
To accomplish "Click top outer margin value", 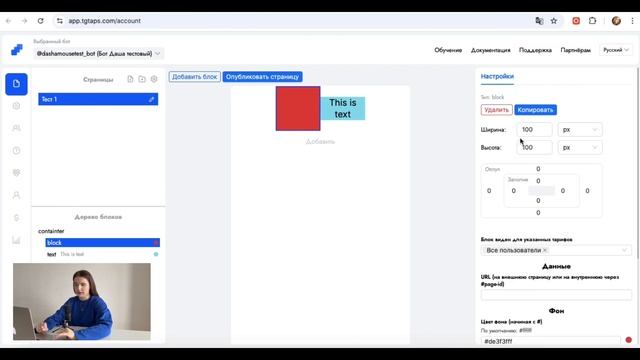I will (538, 169).
